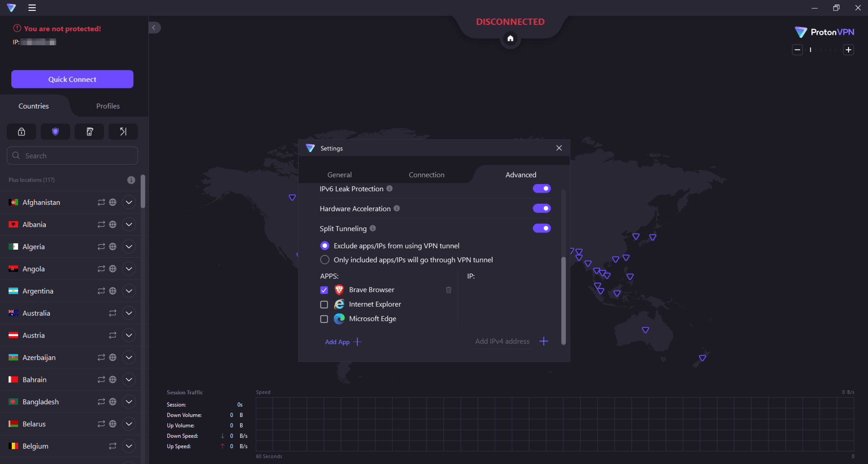Click the NetShield shield icon
Image resolution: width=868 pixels, height=464 pixels.
click(55, 132)
